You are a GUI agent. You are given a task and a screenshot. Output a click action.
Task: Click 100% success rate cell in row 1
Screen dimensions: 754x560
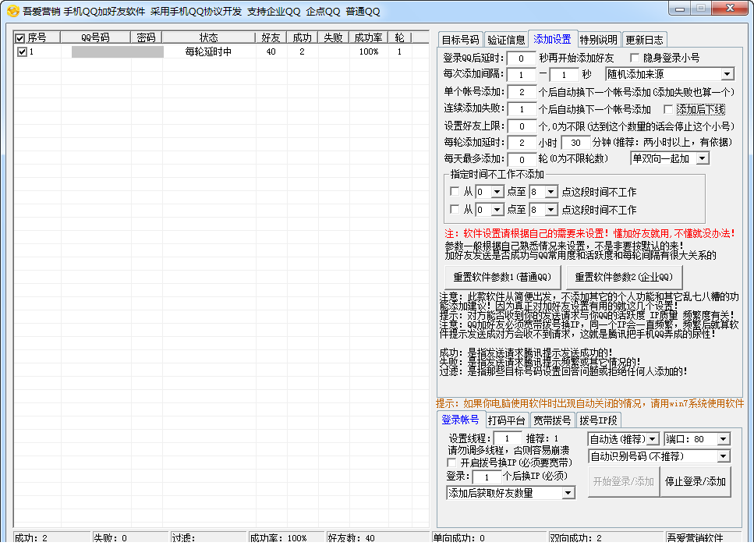coord(368,51)
